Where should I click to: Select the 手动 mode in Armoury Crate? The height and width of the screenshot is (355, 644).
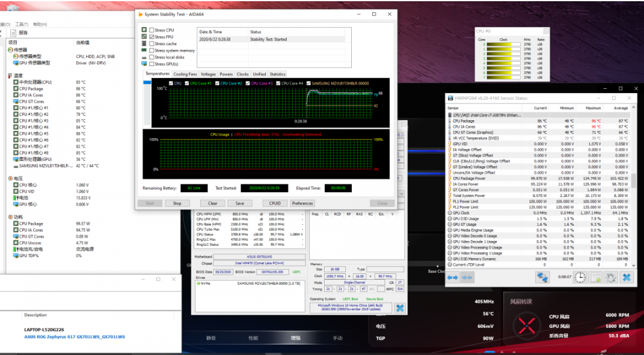[x=338, y=338]
